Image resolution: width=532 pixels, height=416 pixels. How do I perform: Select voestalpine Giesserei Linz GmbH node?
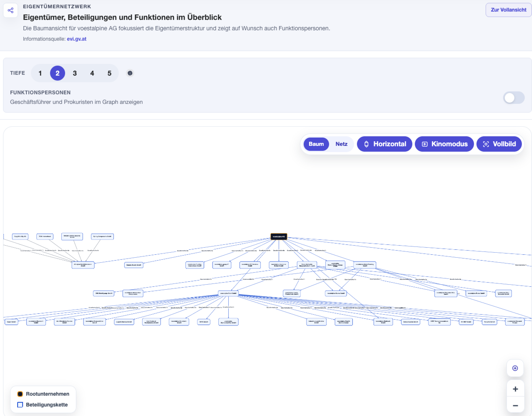point(94,322)
